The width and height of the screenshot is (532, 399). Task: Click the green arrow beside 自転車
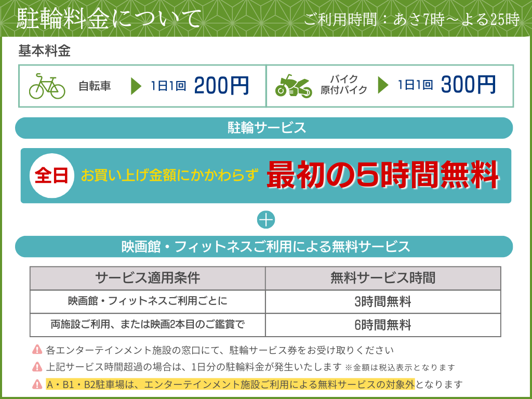pyautogui.click(x=136, y=86)
